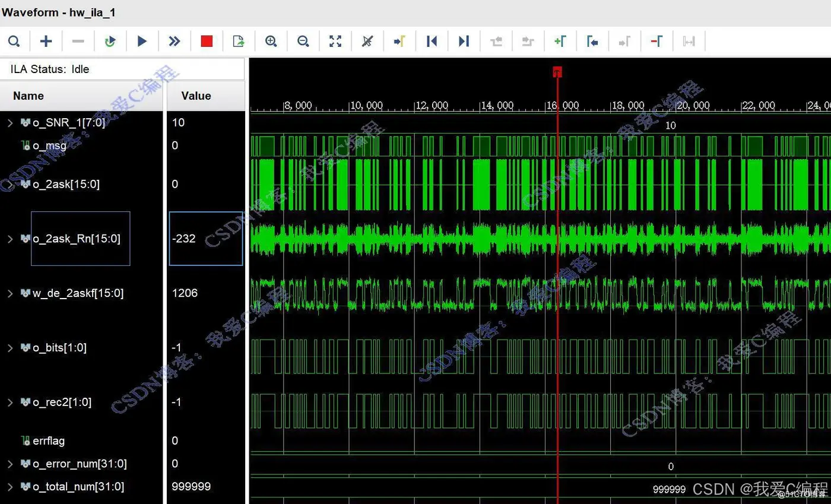The image size is (831, 504).
Task: Click the Value column header
Action: pos(196,96)
